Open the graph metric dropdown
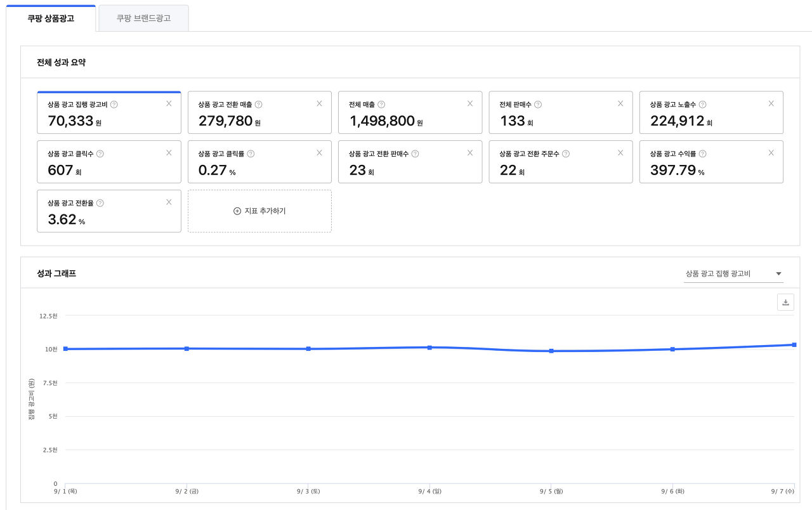Image resolution: width=812 pixels, height=510 pixels. [x=733, y=274]
